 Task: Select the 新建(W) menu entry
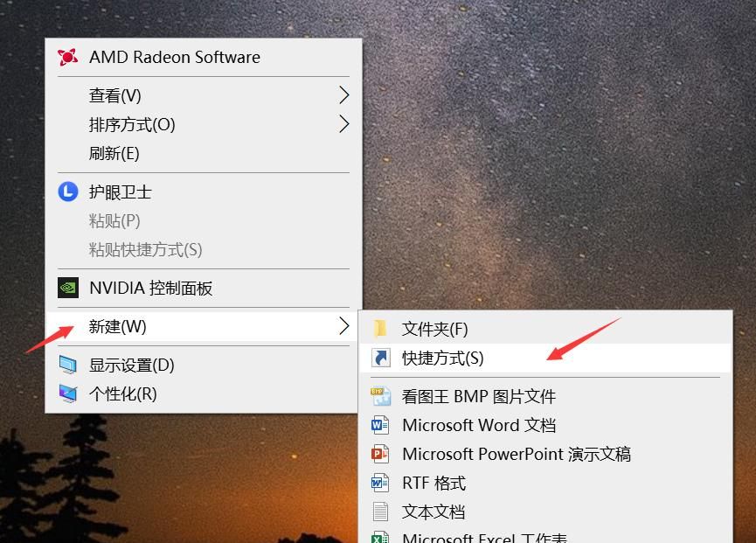203,326
